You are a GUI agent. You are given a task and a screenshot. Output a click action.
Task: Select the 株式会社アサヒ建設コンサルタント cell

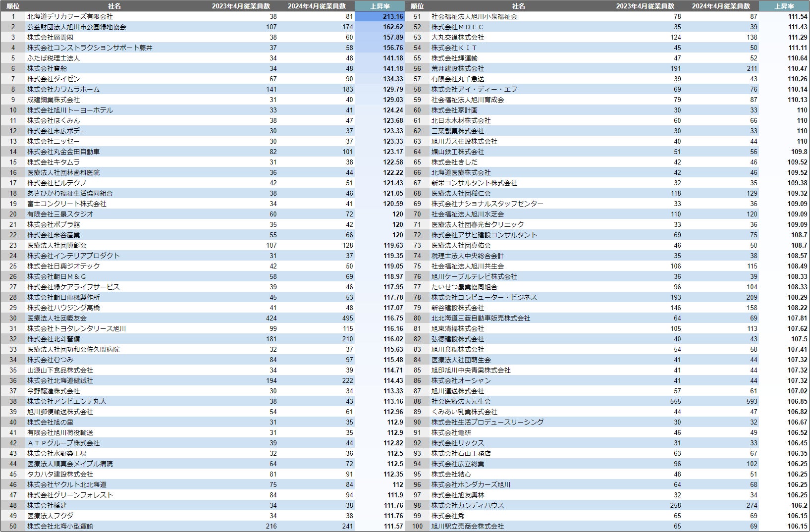(484, 235)
